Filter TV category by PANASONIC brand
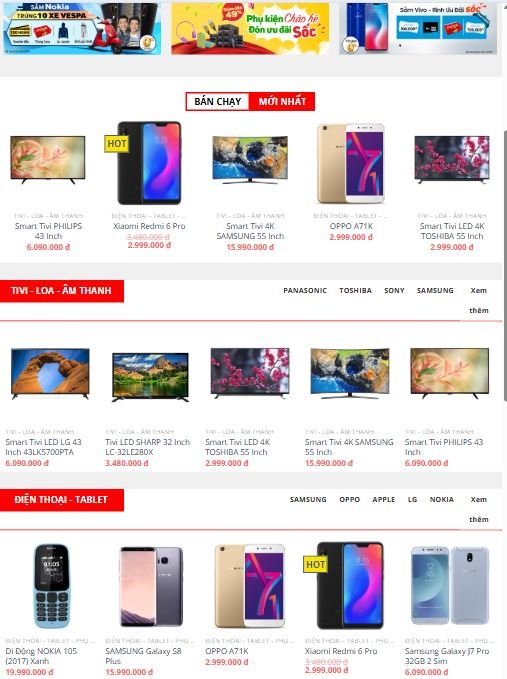Viewport: 507px width, 679px height. point(305,290)
